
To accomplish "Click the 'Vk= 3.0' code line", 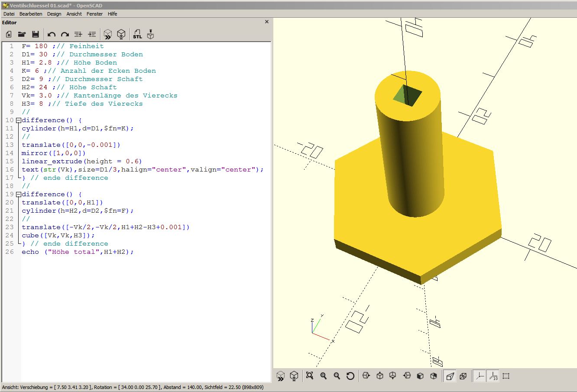I will (x=100, y=95).
